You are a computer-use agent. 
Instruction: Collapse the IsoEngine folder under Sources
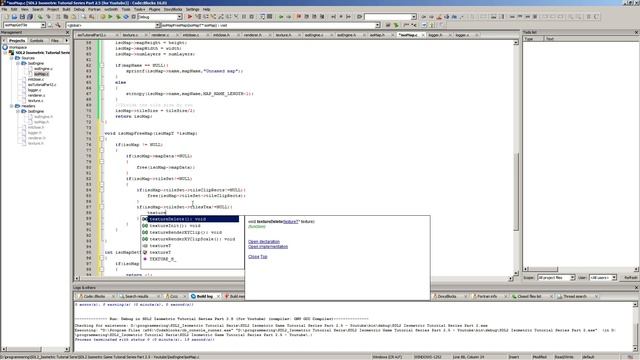coord(18,63)
